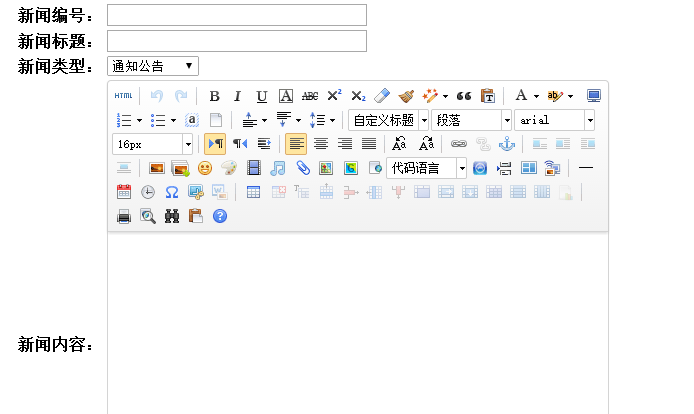Attach a file with paperclip icon
The height and width of the screenshot is (414, 694).
click(302, 168)
